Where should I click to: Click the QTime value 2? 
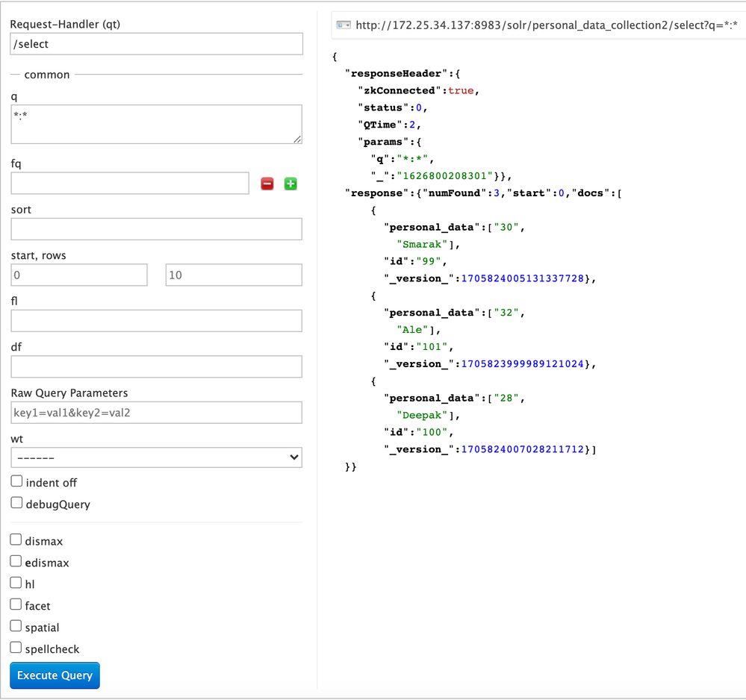coord(412,125)
